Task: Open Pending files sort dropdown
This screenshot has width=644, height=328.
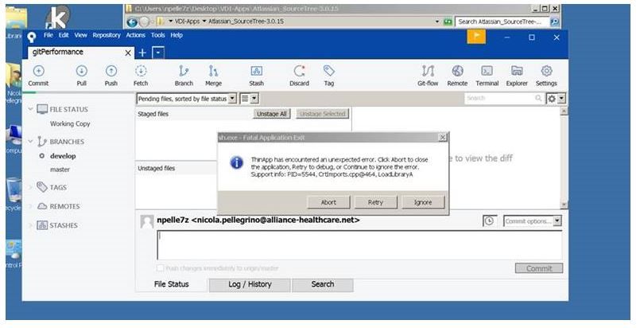Action: point(232,99)
